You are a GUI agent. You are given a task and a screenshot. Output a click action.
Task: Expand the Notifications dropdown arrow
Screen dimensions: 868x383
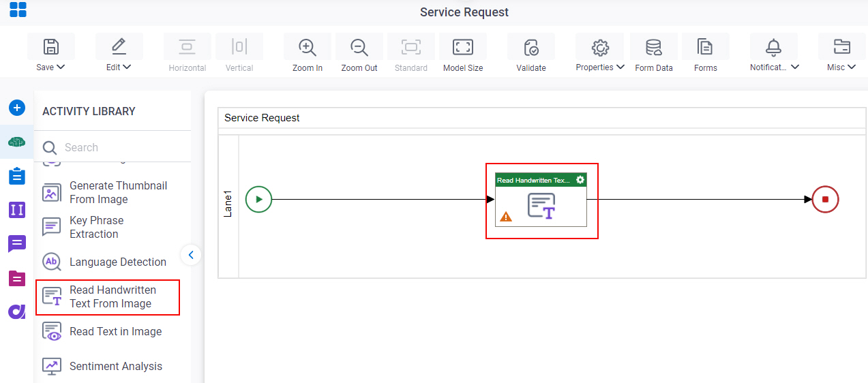click(795, 67)
